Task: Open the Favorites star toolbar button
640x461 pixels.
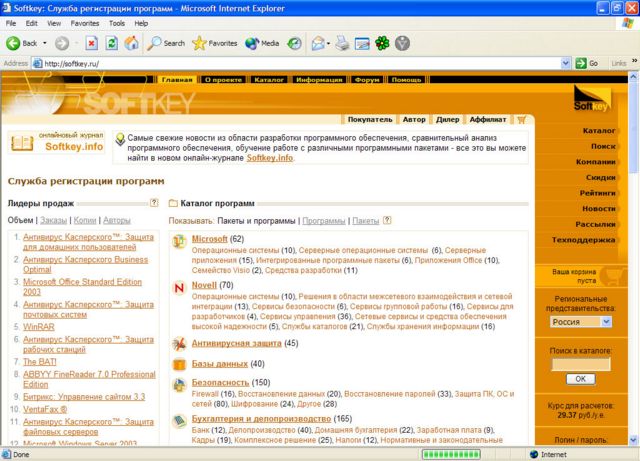Action: pos(215,43)
